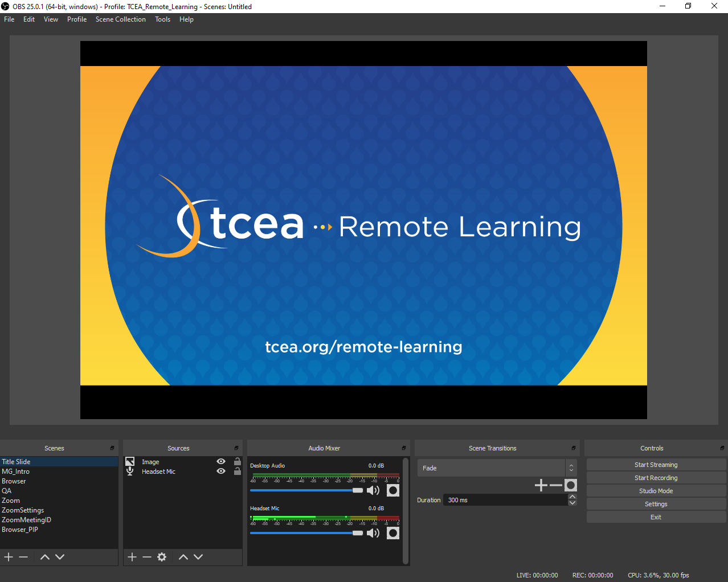Mute Headset Mic speaker icon
The width and height of the screenshot is (728, 582).
373,533
